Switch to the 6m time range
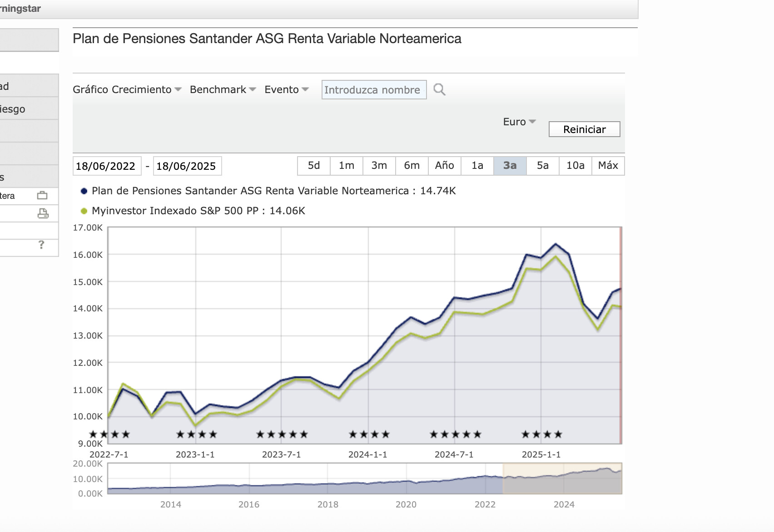 412,166
